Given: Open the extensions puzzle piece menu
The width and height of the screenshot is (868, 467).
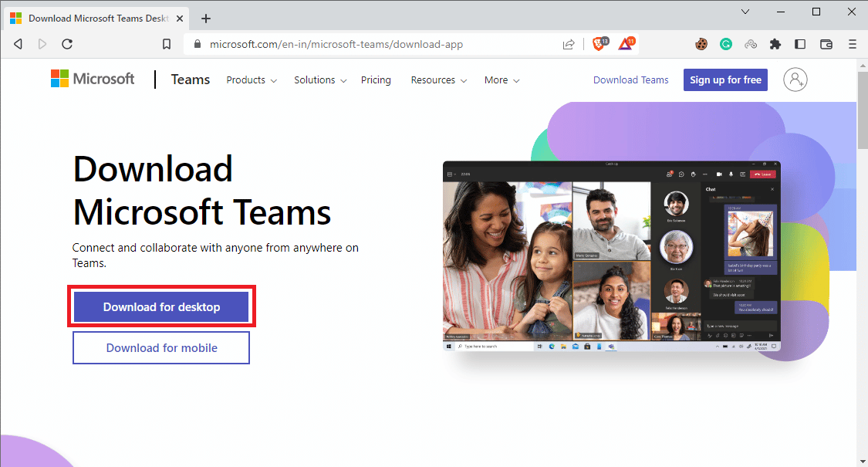Looking at the screenshot, I should pos(775,44).
